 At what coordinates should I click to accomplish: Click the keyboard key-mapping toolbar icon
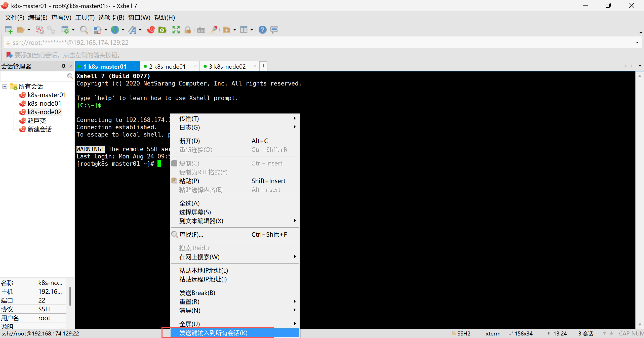click(201, 30)
